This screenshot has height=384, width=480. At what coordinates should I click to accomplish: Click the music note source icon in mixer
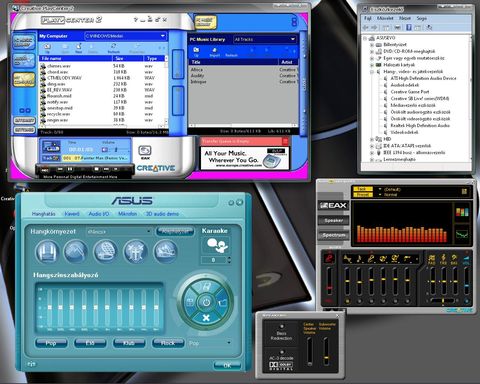[359, 259]
